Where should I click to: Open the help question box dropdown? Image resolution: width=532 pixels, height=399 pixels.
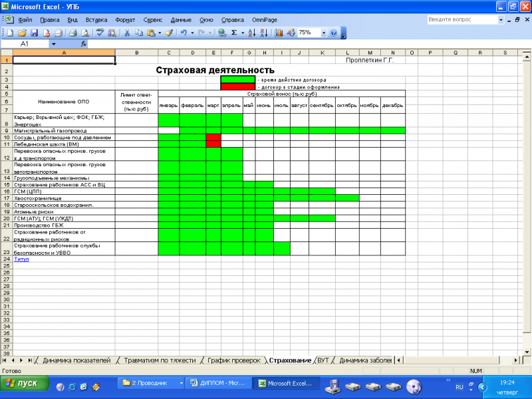click(501, 20)
